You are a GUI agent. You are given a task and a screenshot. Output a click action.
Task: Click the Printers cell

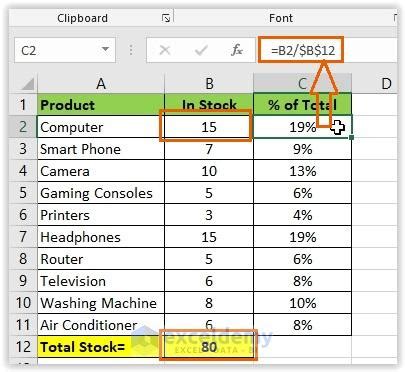point(101,215)
